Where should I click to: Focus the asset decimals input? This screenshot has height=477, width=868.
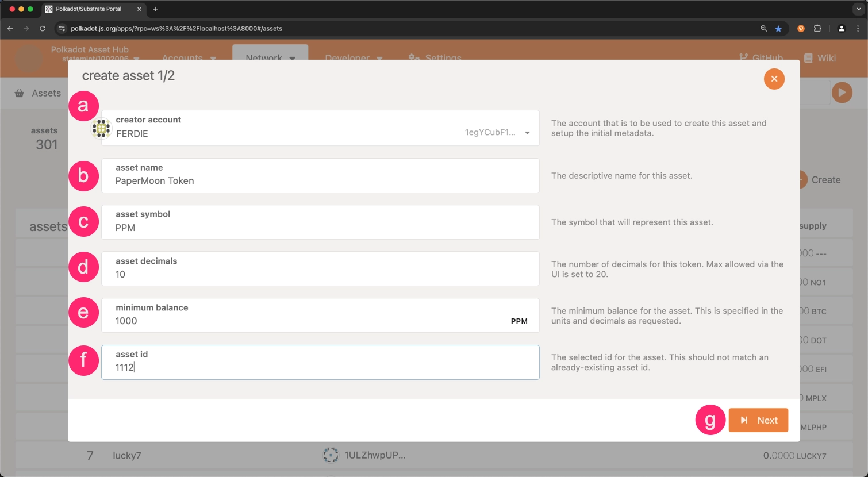320,274
